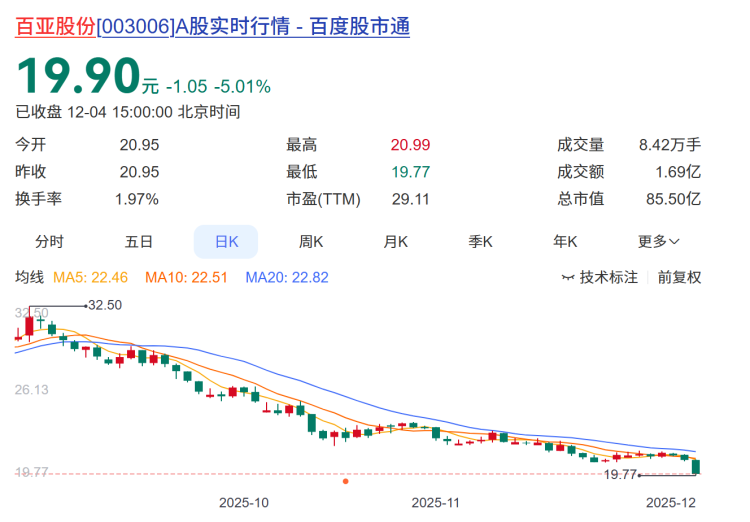Select the 周K chart tab

311,242
